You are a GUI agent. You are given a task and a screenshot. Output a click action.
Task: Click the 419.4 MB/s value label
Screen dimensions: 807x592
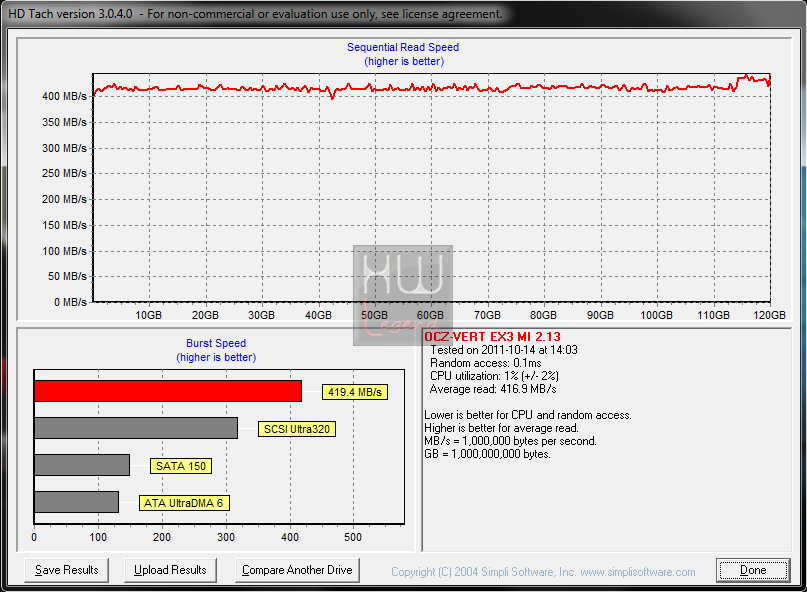355,392
